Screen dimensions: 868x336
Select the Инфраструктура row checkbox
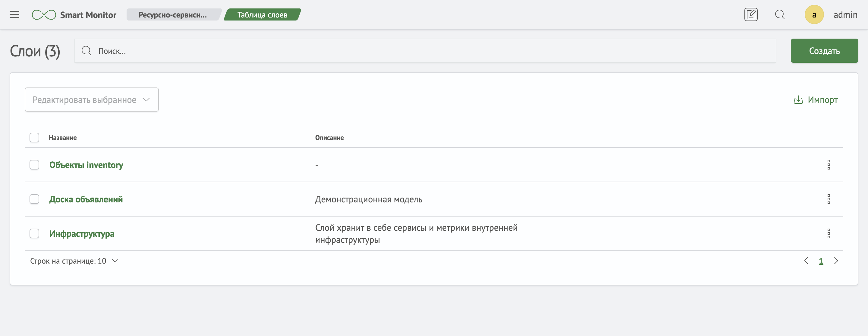click(x=34, y=233)
